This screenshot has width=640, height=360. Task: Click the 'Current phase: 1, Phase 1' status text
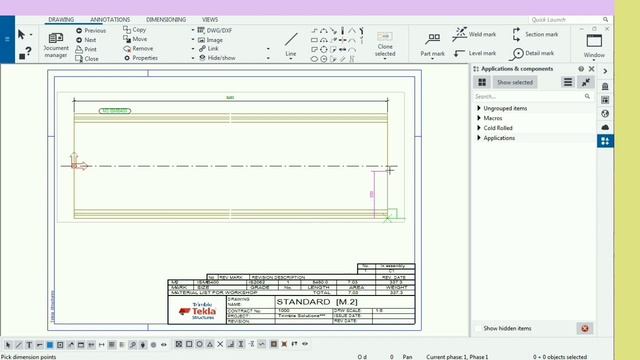457,357
